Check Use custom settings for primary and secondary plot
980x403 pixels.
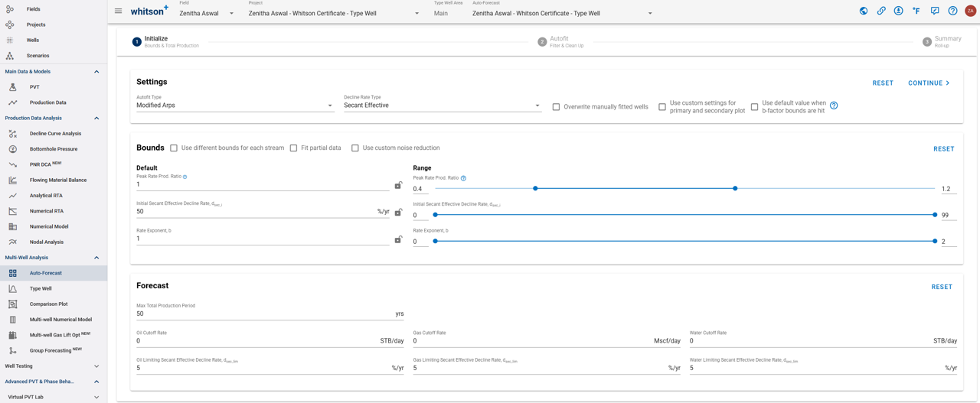(662, 107)
